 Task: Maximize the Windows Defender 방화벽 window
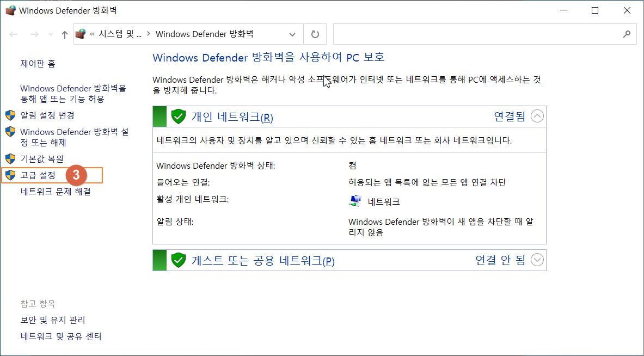coord(594,11)
